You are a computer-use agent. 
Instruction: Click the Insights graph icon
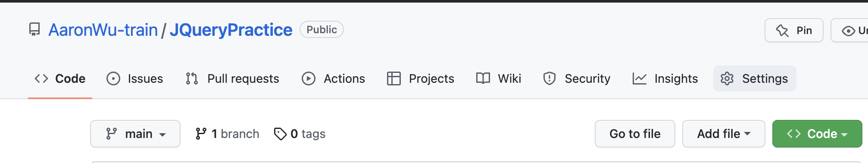(x=640, y=78)
